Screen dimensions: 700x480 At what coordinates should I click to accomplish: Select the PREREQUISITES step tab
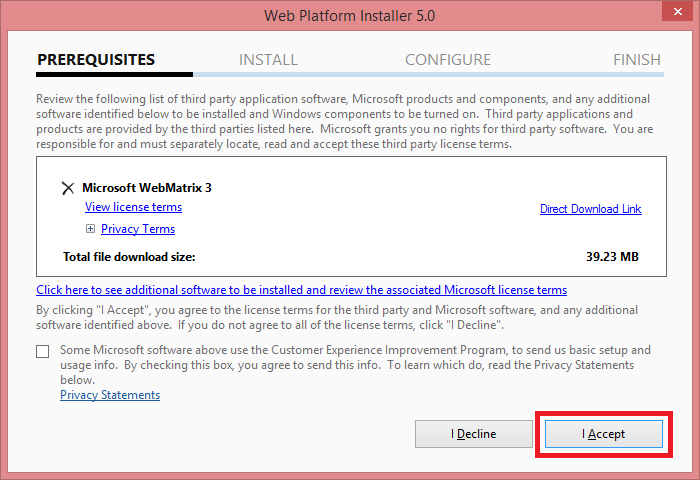coord(96,59)
